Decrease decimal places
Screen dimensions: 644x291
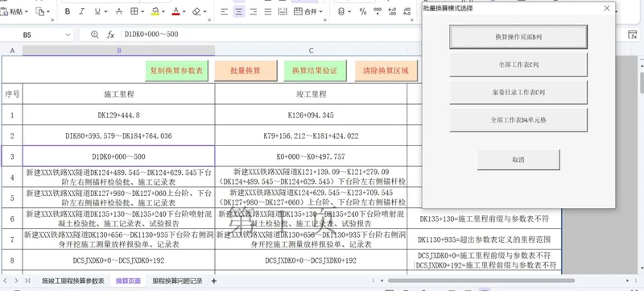click(407, 11)
